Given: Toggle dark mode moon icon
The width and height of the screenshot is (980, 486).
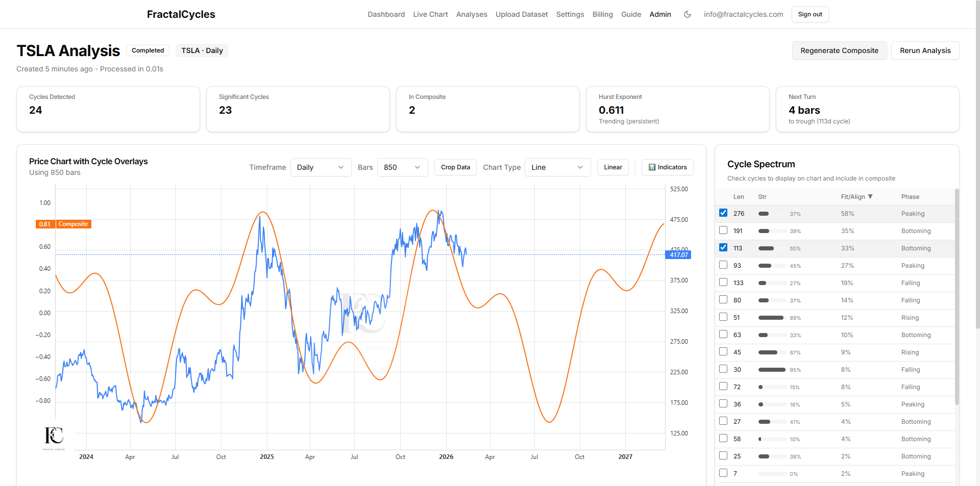Looking at the screenshot, I should tap(688, 14).
